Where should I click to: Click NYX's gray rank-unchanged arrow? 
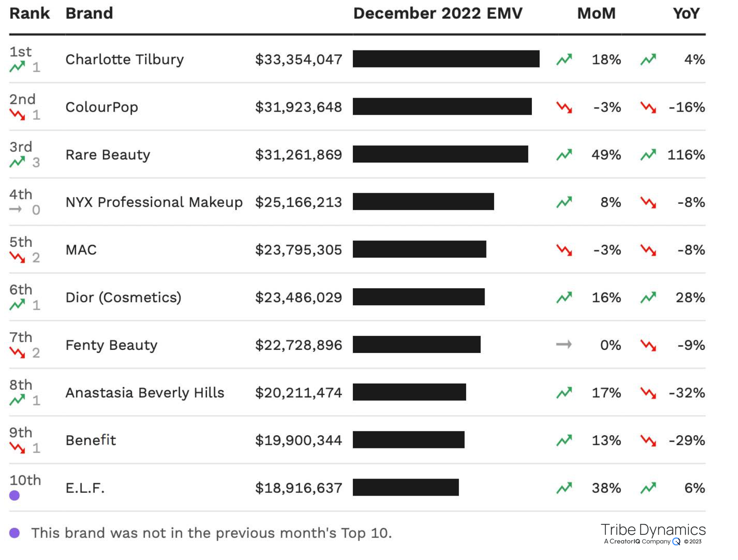(x=16, y=209)
